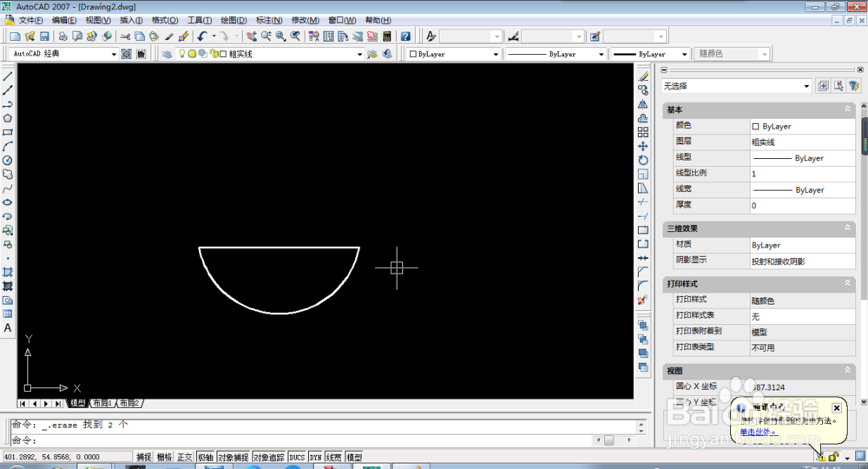Image resolution: width=868 pixels, height=469 pixels.
Task: Select the Mirror modify tool
Action: pos(642,104)
